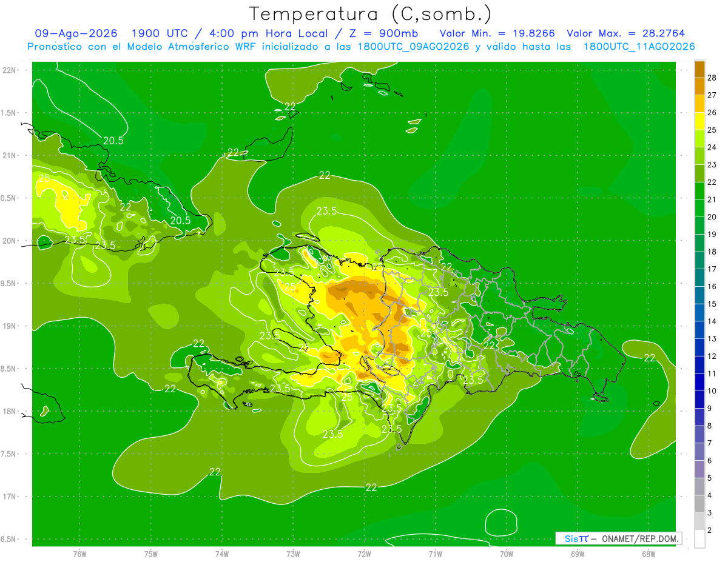The height and width of the screenshot is (562, 728).
Task: Click the legend swatch between 27 and 28
Action: [699, 87]
